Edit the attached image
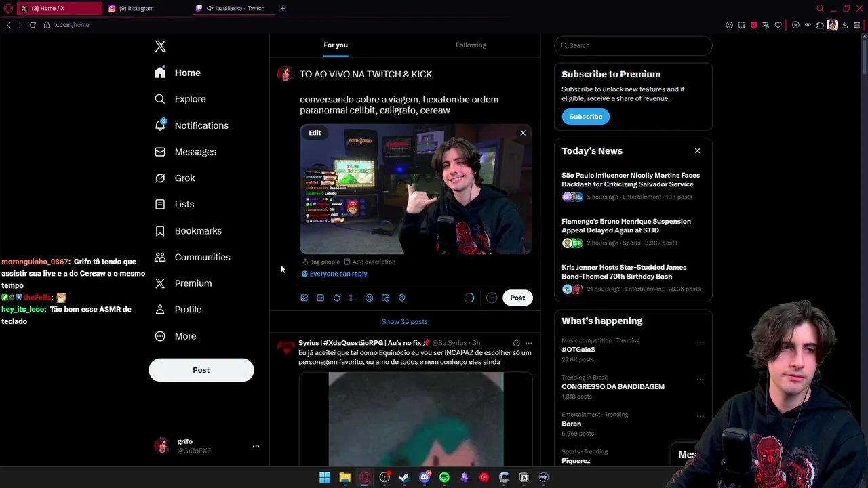This screenshot has height=488, width=868. pyautogui.click(x=315, y=133)
